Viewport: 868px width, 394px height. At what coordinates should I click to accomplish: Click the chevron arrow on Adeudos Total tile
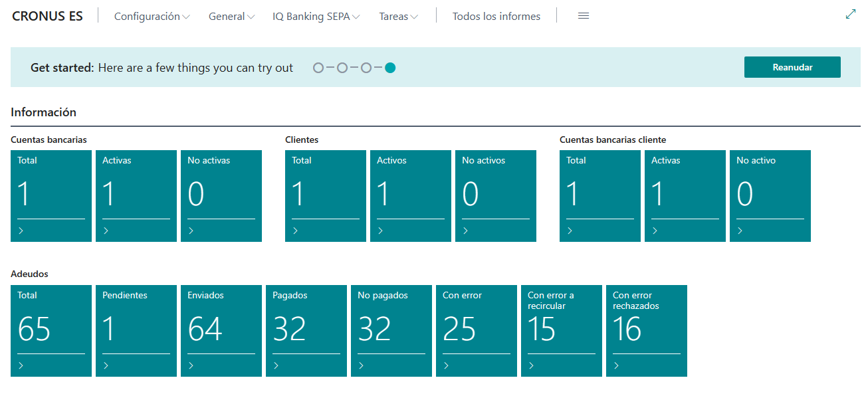tap(21, 365)
